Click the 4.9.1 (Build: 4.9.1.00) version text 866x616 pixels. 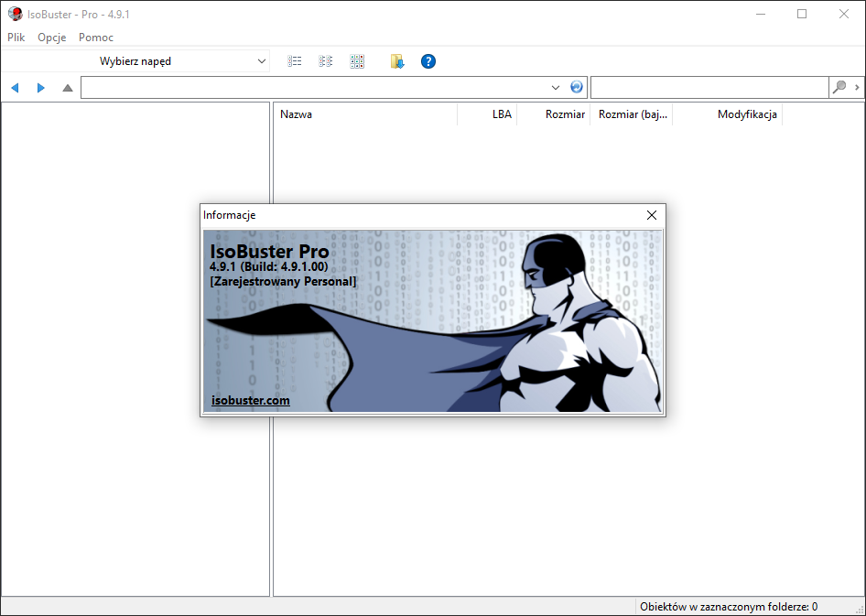(269, 267)
